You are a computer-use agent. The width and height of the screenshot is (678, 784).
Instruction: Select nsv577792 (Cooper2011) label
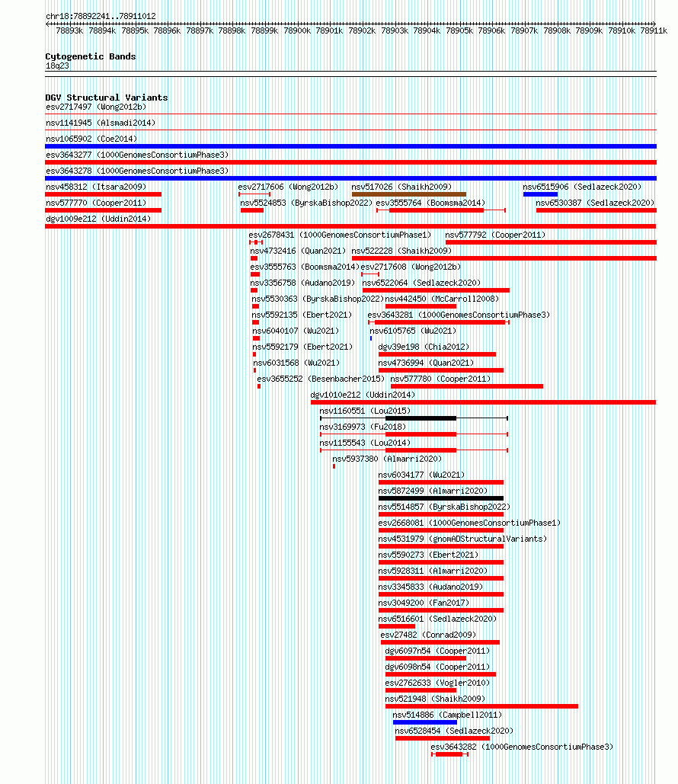495,235
